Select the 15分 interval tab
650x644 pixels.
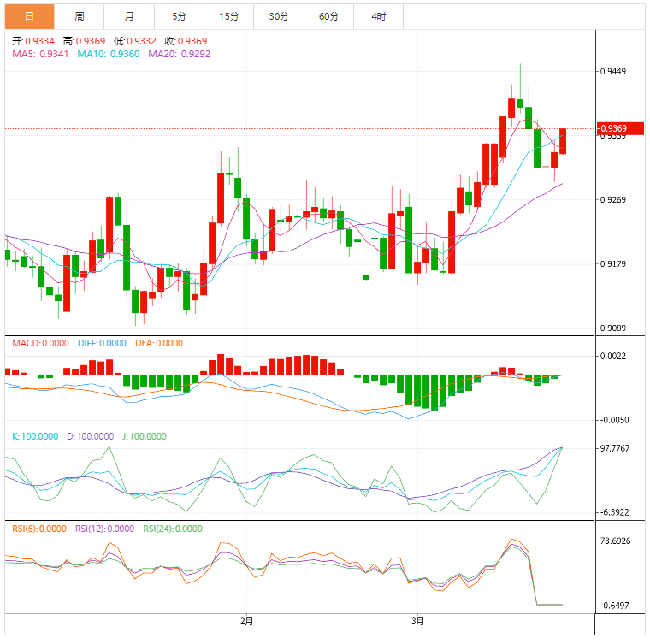tap(228, 16)
